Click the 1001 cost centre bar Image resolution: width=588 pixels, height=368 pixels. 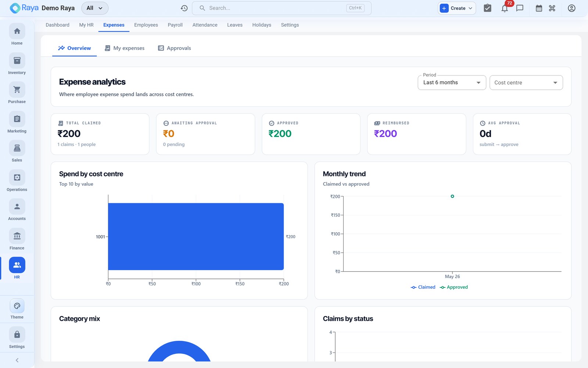tap(196, 237)
